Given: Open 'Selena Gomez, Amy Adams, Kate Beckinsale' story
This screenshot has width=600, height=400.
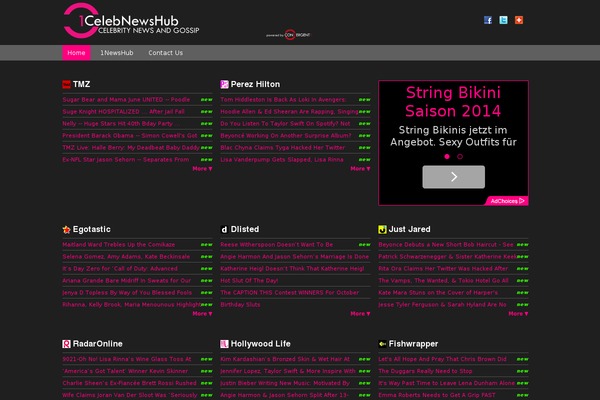Looking at the screenshot, I should point(126,256).
